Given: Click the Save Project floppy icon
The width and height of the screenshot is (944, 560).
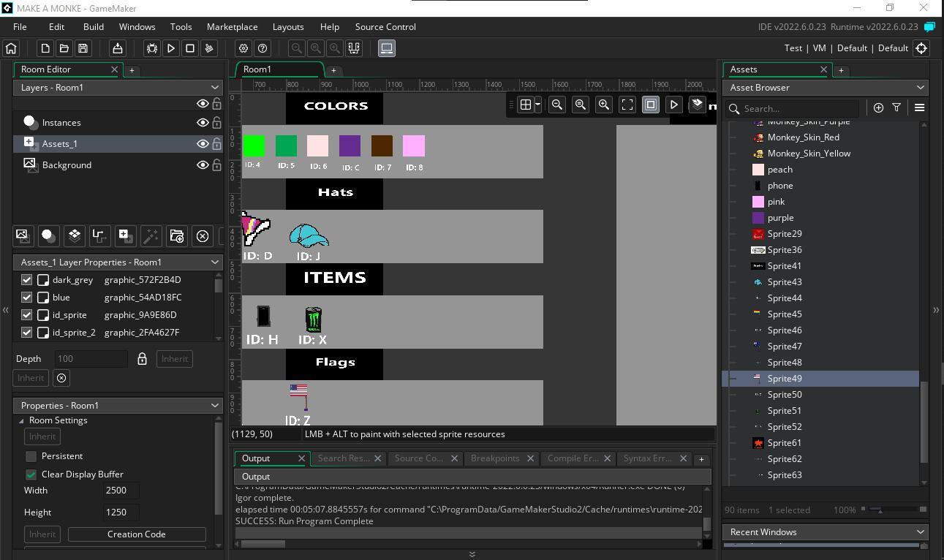Looking at the screenshot, I should 83,48.
